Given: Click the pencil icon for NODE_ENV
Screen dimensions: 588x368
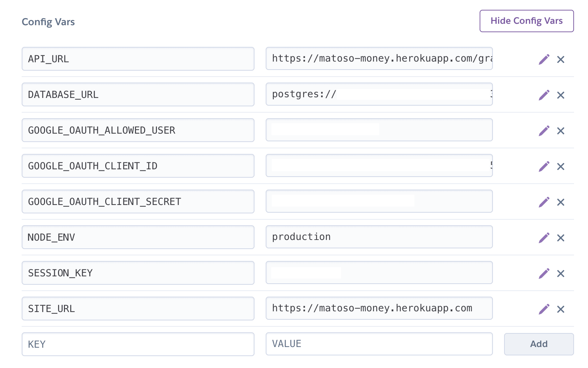Looking at the screenshot, I should tap(544, 238).
